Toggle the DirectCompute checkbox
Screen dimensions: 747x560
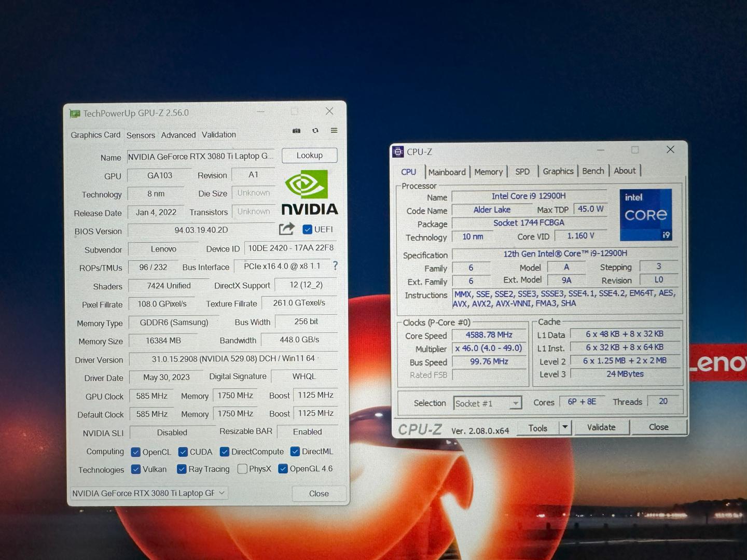[x=225, y=452]
